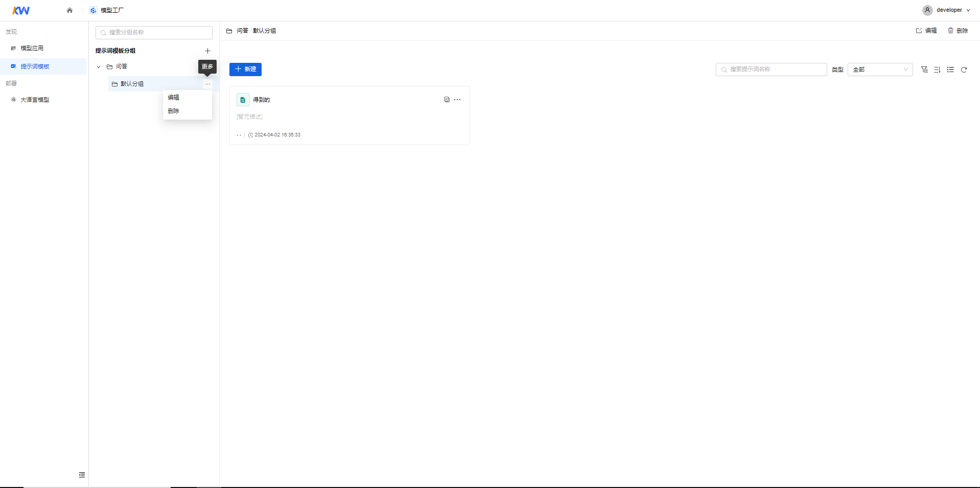Open 大语言模型 in the sidebar

click(x=35, y=100)
